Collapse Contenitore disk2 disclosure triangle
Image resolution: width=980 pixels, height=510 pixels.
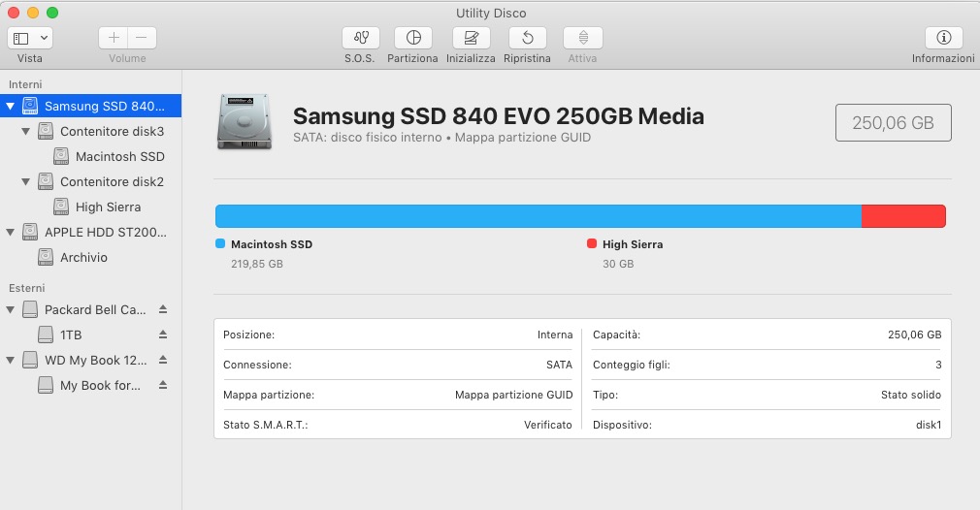click(x=25, y=181)
